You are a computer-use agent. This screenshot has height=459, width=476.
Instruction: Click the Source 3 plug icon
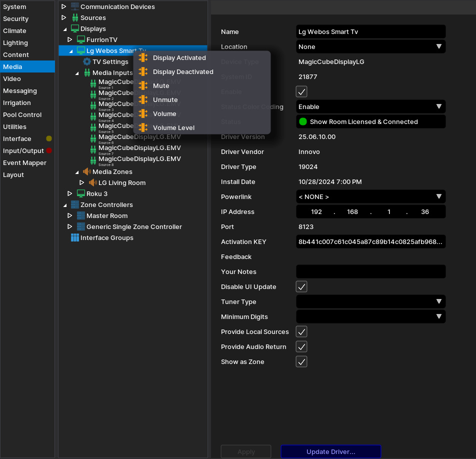(x=93, y=105)
